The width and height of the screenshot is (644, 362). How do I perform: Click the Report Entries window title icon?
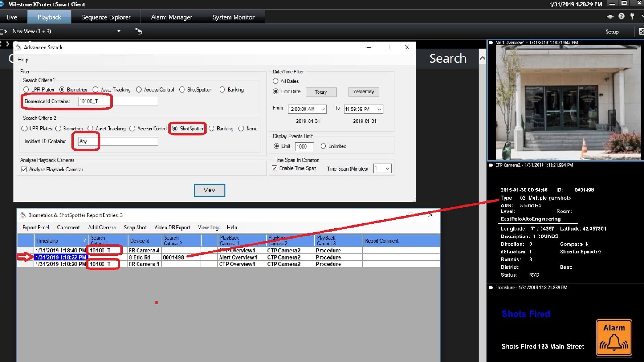tap(23, 215)
